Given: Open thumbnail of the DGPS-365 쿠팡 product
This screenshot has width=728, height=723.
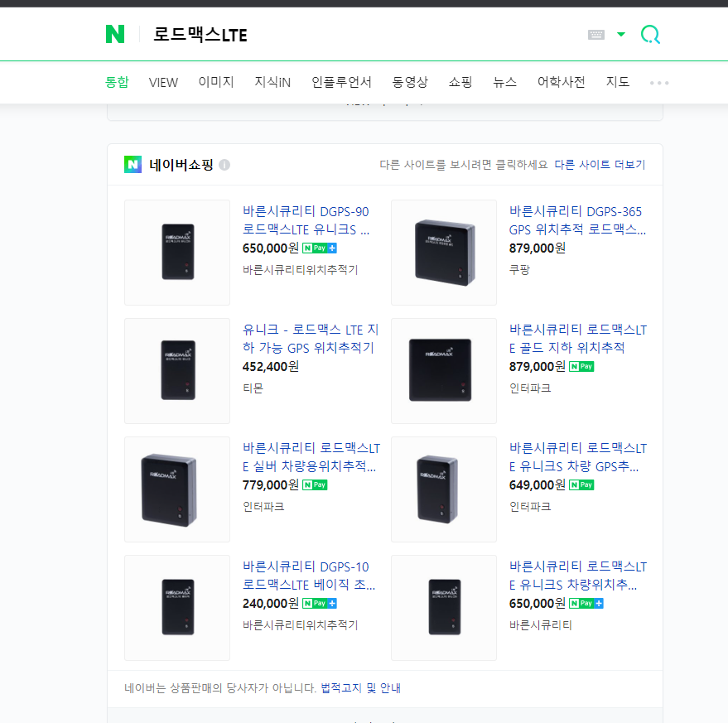Looking at the screenshot, I should (444, 252).
